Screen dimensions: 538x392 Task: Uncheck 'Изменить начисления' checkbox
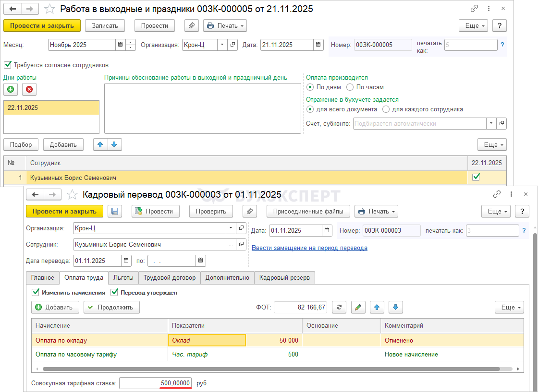(x=36, y=292)
